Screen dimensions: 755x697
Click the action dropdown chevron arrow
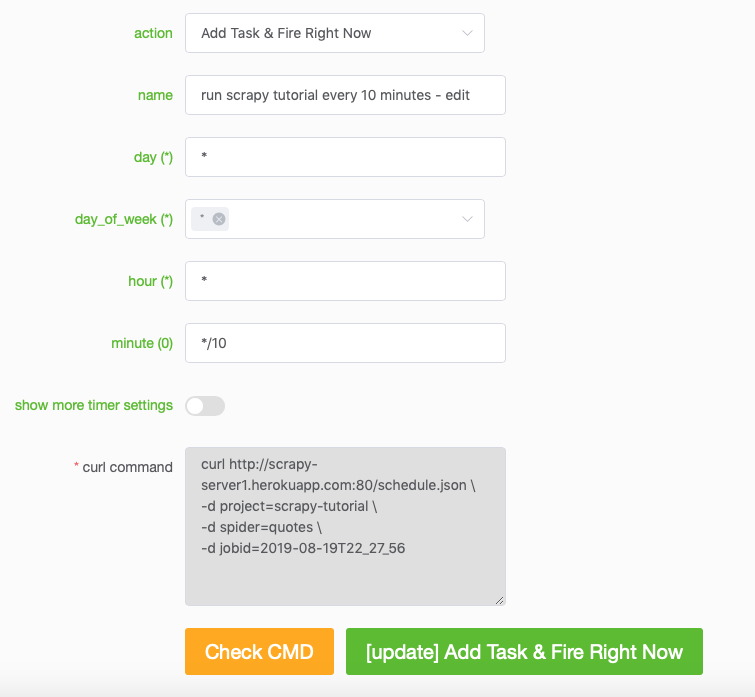tap(467, 33)
